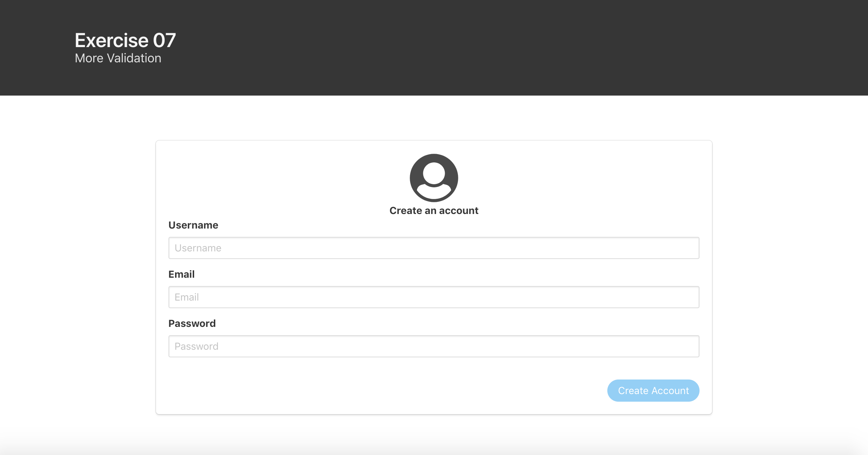The height and width of the screenshot is (455, 868).
Task: Click the Email field label
Action: click(181, 274)
